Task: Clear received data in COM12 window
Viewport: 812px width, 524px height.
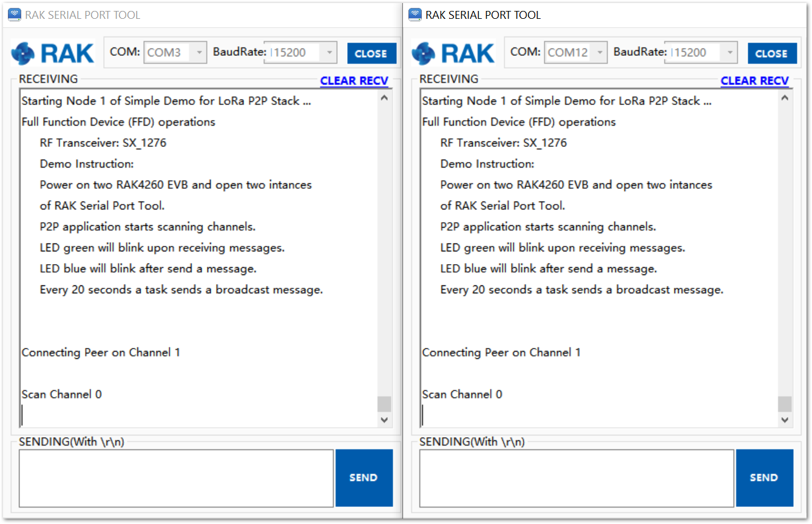Action: [x=755, y=81]
